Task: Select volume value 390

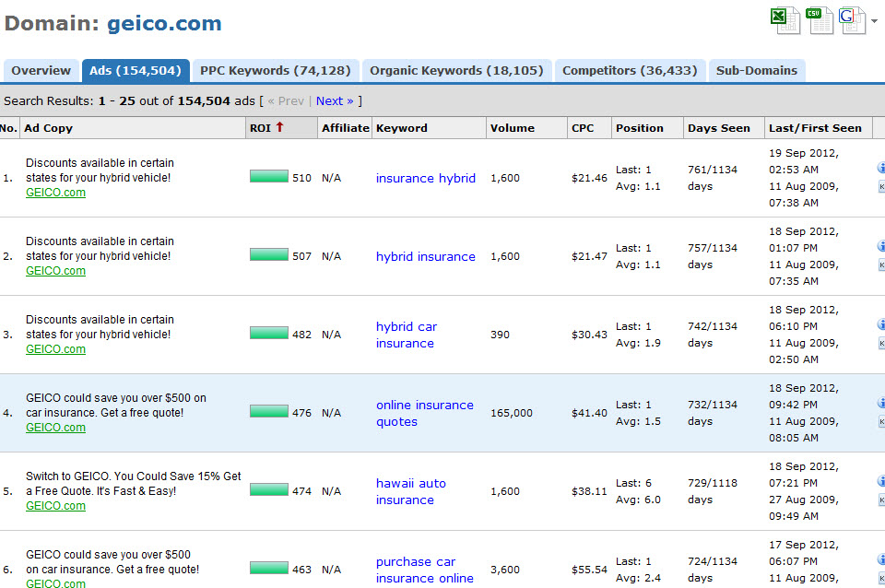Action: pos(500,335)
